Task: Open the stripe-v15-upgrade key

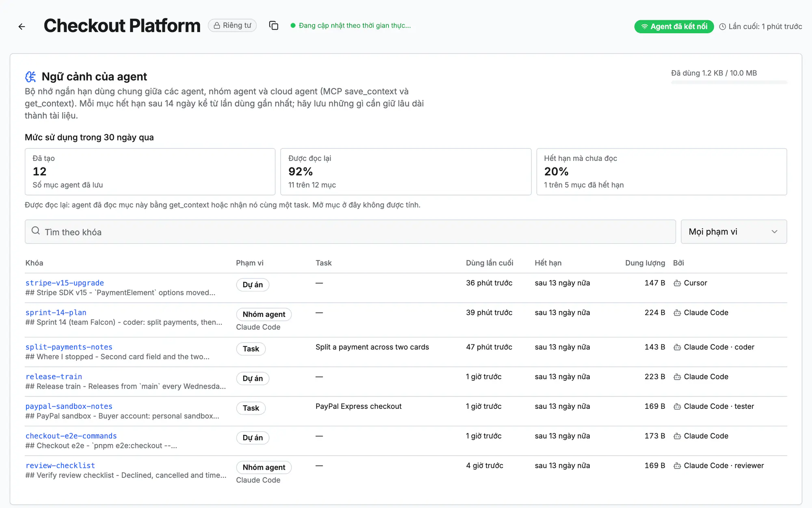Action: click(65, 283)
